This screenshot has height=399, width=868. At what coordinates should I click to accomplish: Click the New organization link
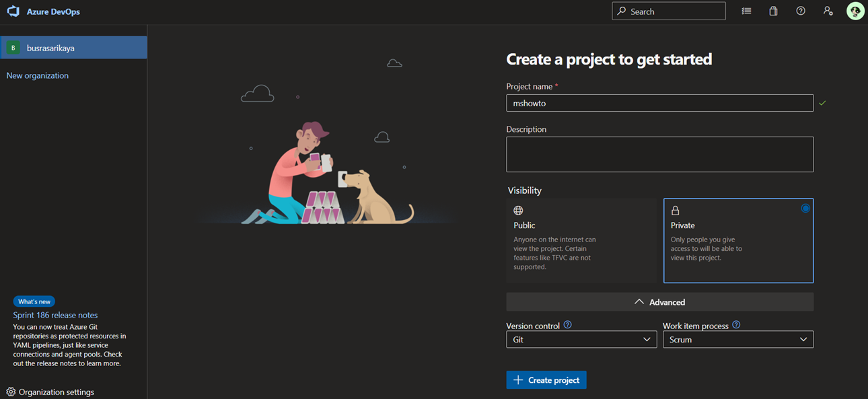[38, 75]
